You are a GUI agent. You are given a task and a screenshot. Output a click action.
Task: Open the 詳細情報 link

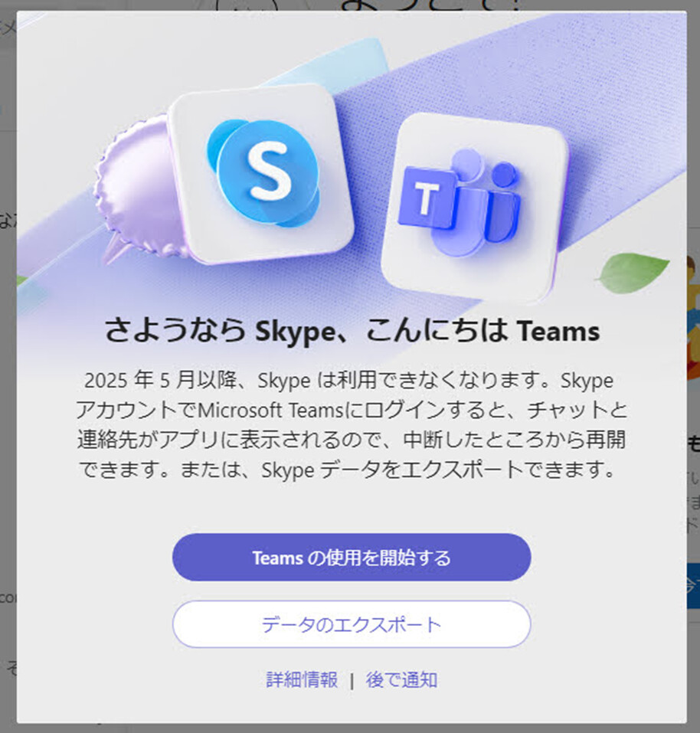tap(302, 679)
